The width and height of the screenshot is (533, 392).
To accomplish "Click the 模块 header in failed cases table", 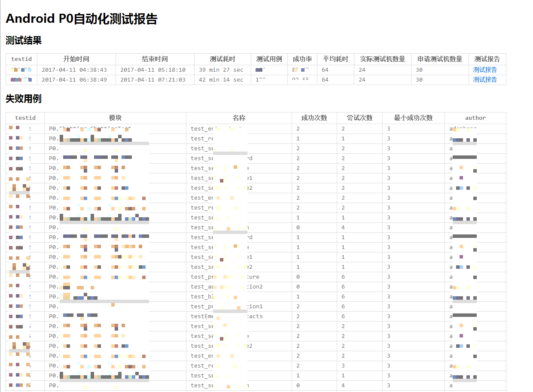I will click(x=115, y=118).
